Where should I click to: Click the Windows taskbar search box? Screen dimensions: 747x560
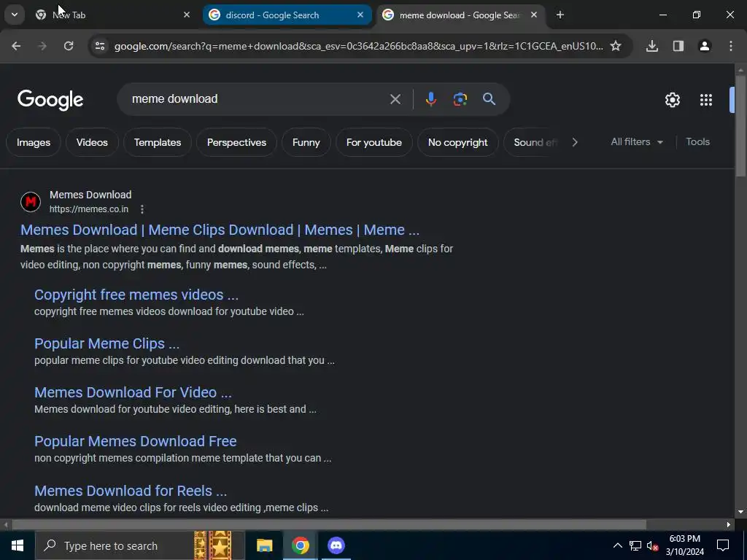pyautogui.click(x=139, y=545)
